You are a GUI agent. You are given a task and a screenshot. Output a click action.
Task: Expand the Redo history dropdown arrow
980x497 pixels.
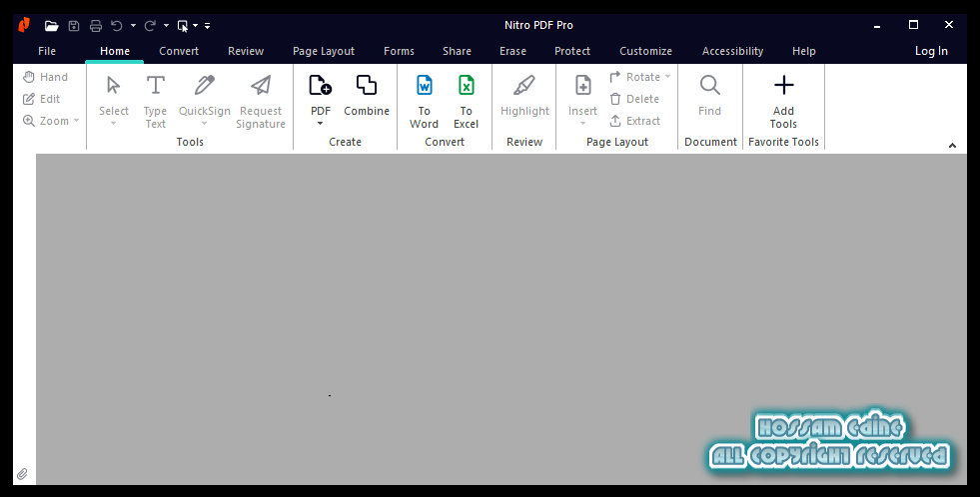point(166,26)
